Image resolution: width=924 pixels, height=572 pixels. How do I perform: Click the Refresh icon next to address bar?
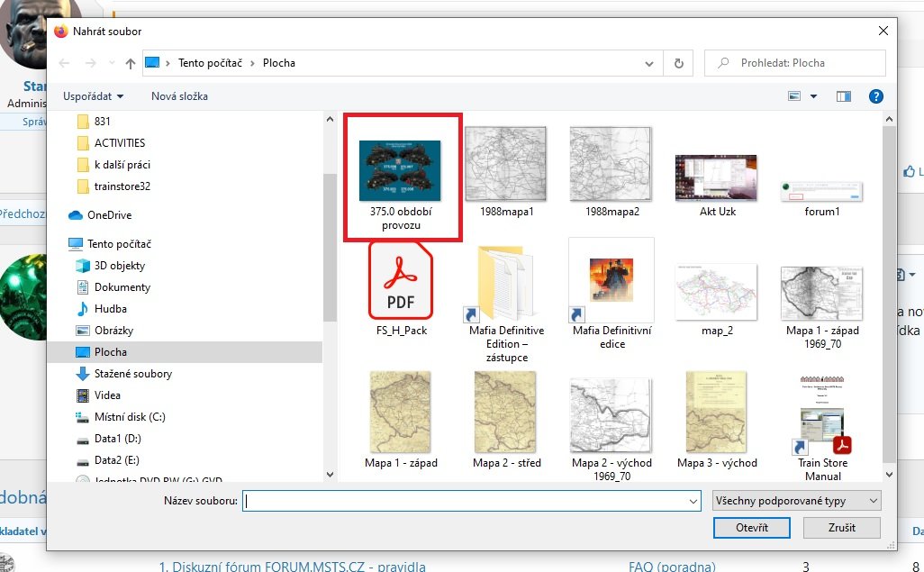tap(678, 63)
